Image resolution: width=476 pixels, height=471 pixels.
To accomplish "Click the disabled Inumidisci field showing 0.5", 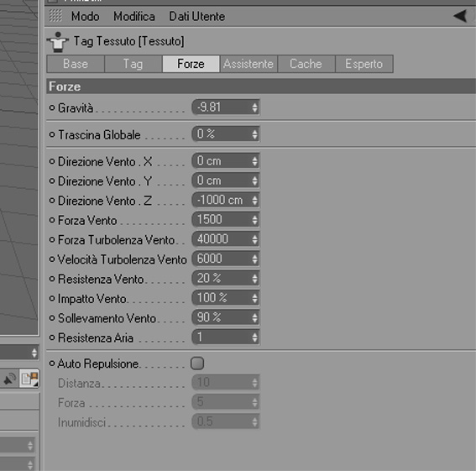I will click(225, 421).
